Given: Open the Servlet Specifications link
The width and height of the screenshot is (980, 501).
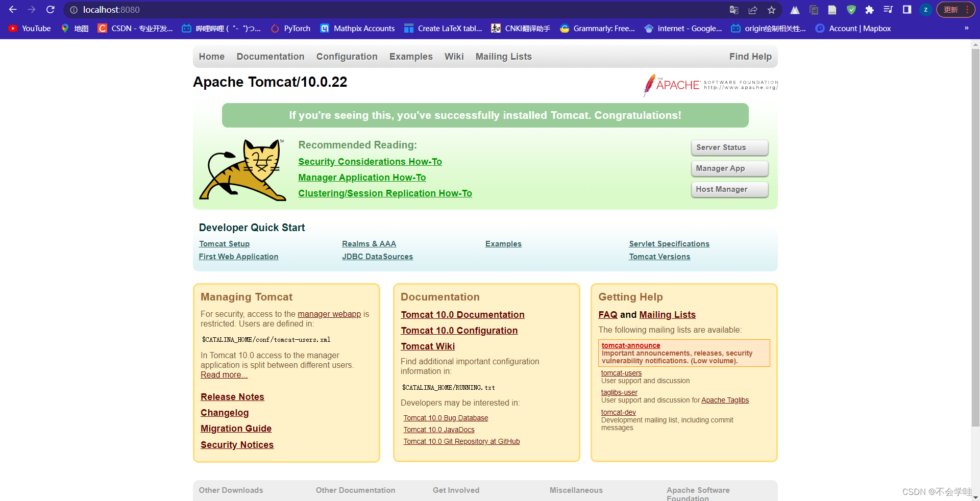Looking at the screenshot, I should click(669, 244).
